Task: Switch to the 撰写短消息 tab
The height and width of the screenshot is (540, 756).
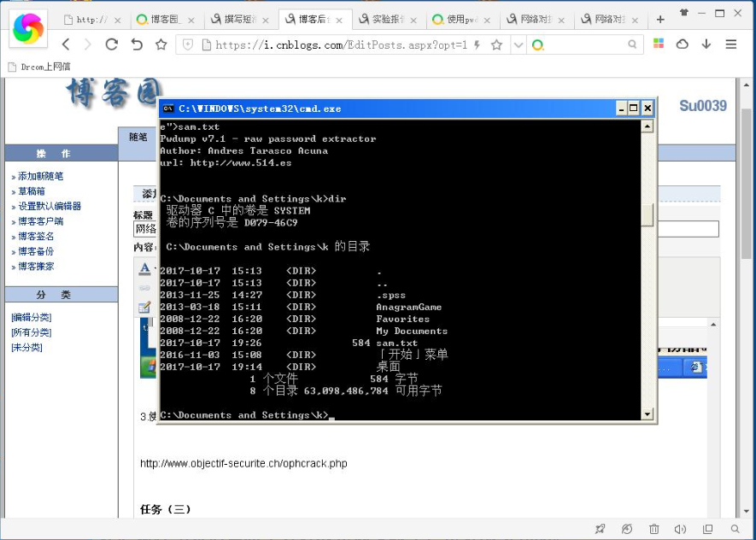Action: click(241, 20)
